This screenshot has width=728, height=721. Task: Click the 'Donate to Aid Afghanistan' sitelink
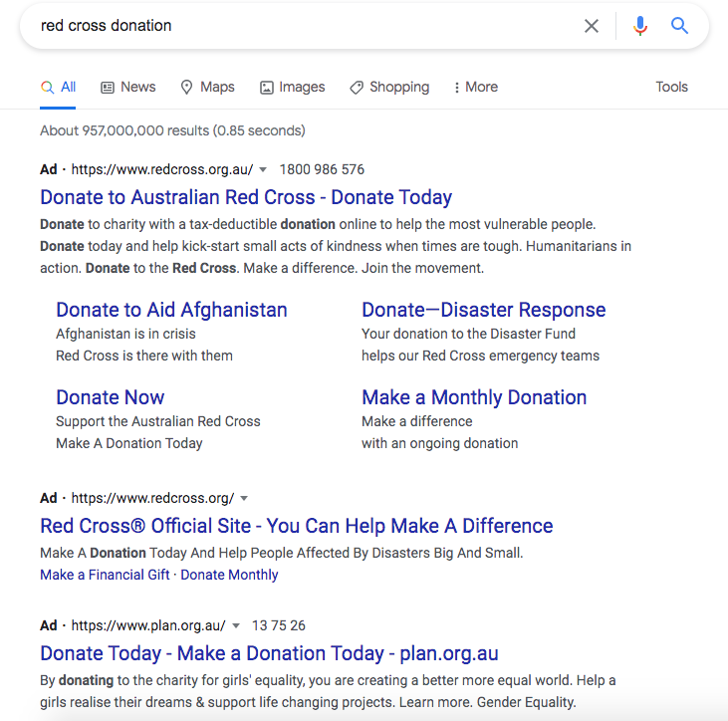(x=171, y=310)
